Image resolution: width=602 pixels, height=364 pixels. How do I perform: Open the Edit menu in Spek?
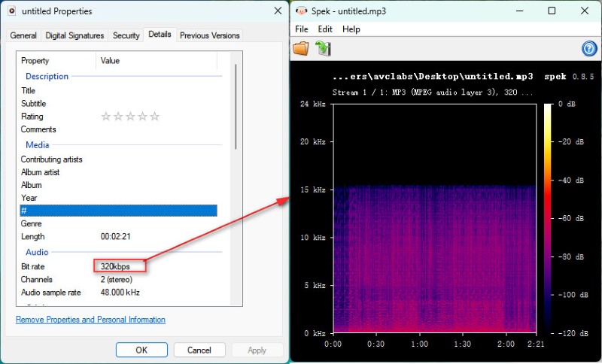click(325, 29)
